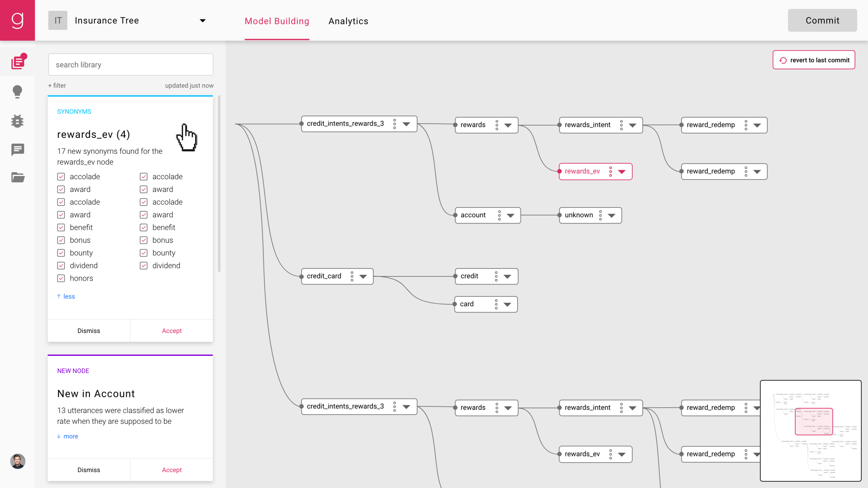Toggle dividend checkbox in right column
868x488 pixels.
point(143,266)
